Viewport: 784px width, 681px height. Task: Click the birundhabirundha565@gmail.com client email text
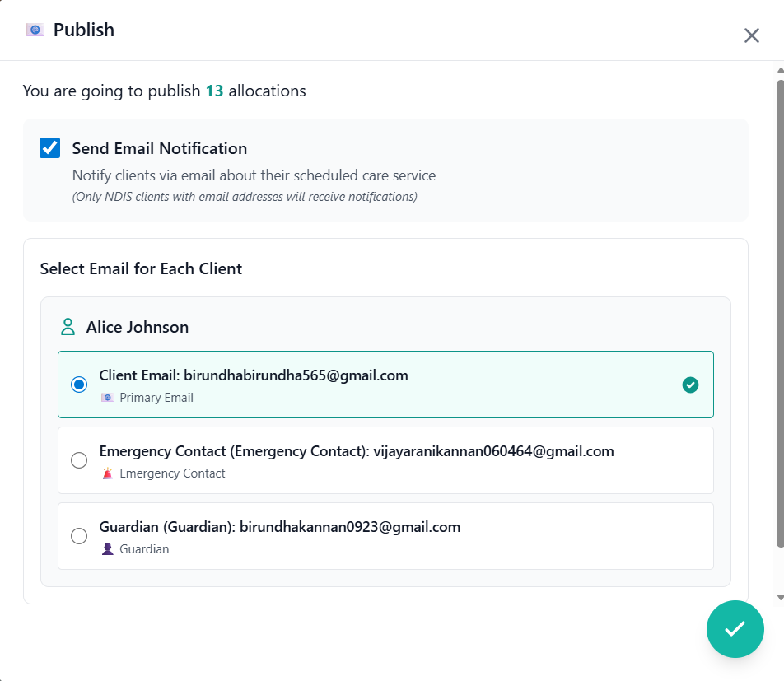pos(296,375)
